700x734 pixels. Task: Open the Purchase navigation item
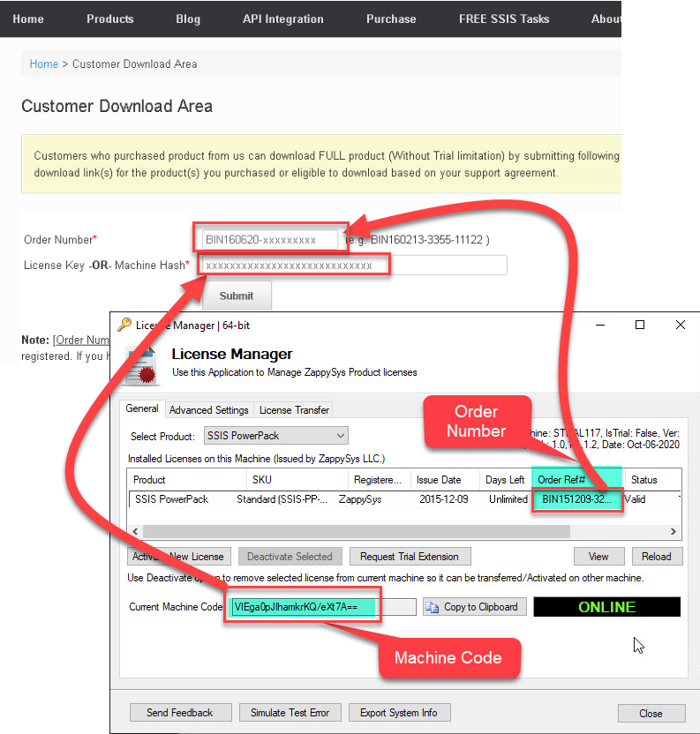pyautogui.click(x=391, y=19)
